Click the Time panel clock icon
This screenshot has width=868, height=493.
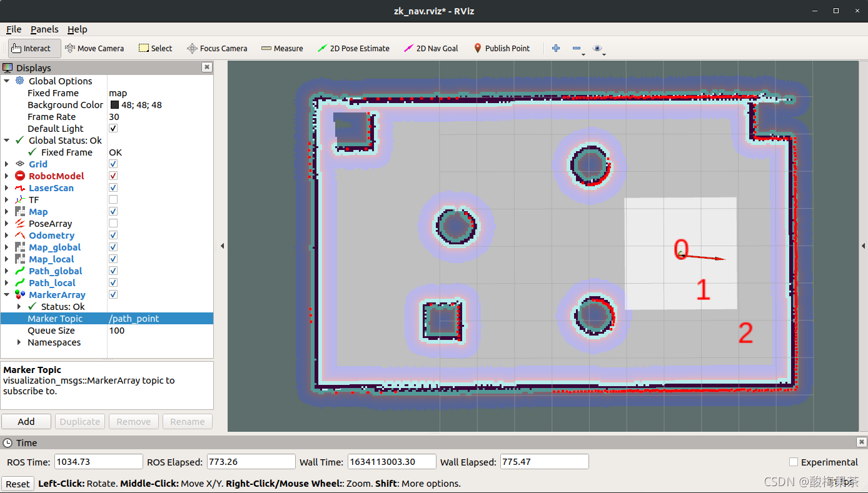[8, 442]
